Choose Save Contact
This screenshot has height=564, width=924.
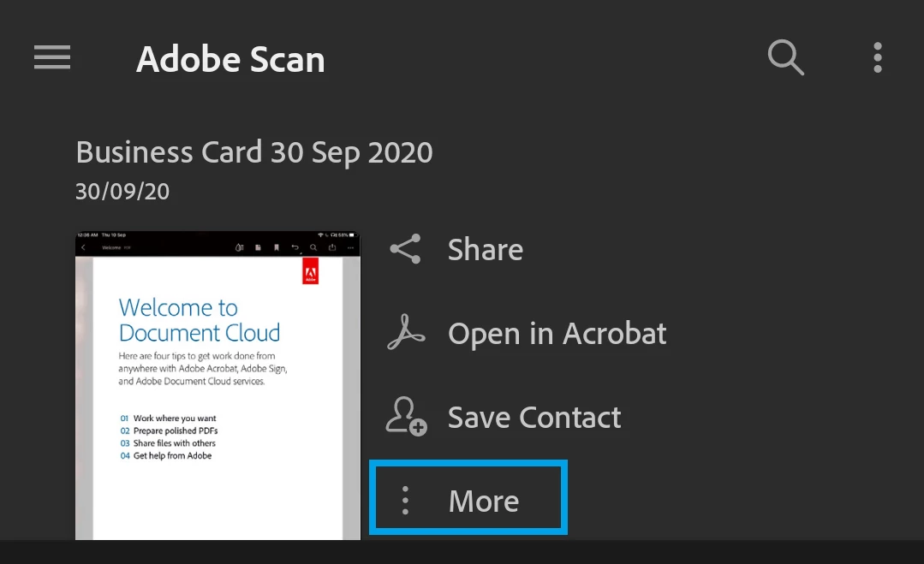[534, 418]
